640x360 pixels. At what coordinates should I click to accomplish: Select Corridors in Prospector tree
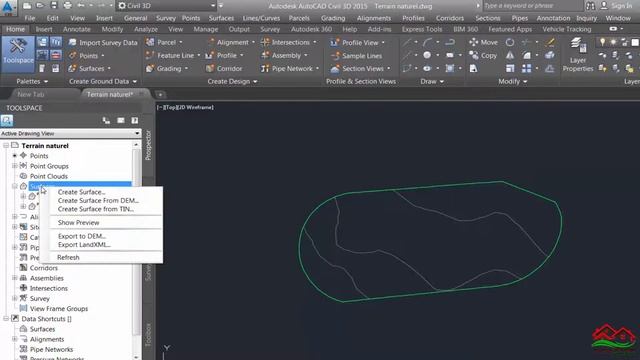pos(44,268)
